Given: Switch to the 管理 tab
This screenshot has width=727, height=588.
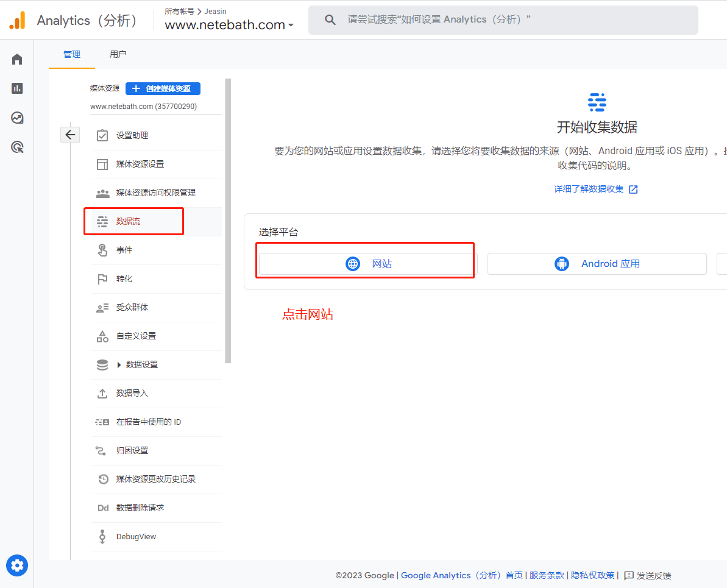Looking at the screenshot, I should pos(72,54).
